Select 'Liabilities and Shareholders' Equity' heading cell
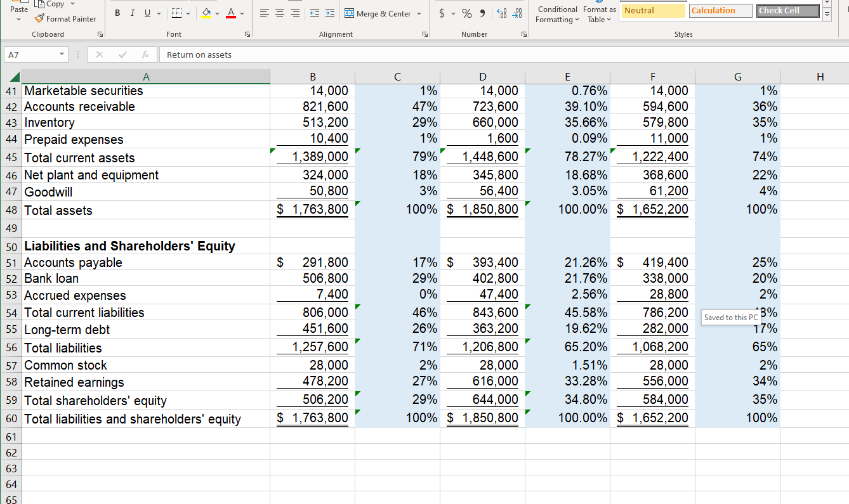Screen dimensions: 849x504 [147, 246]
